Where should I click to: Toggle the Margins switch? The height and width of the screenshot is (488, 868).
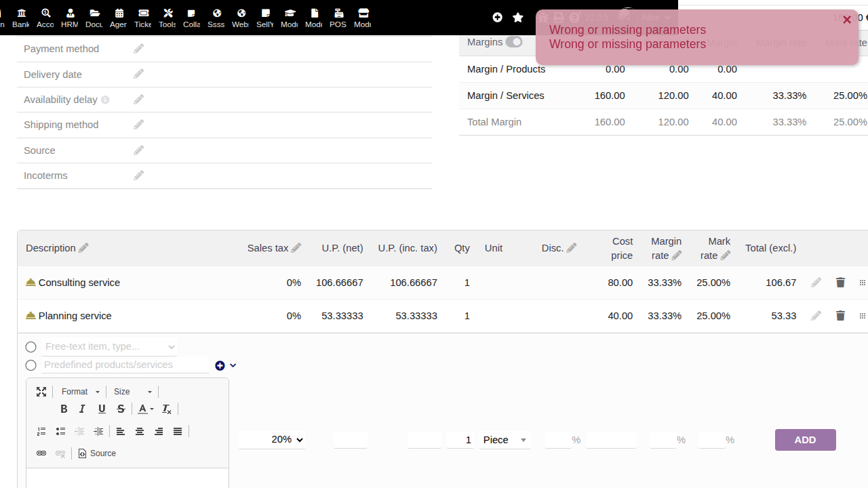tap(514, 42)
